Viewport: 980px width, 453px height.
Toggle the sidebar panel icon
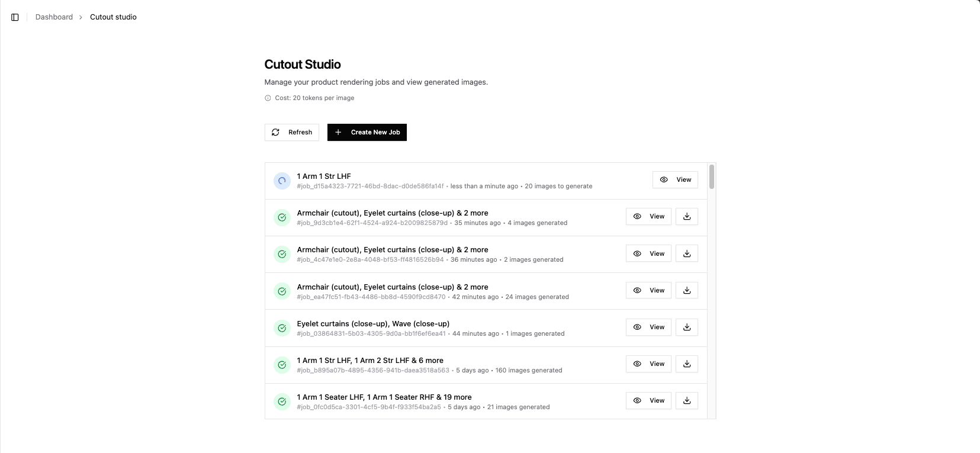(15, 17)
